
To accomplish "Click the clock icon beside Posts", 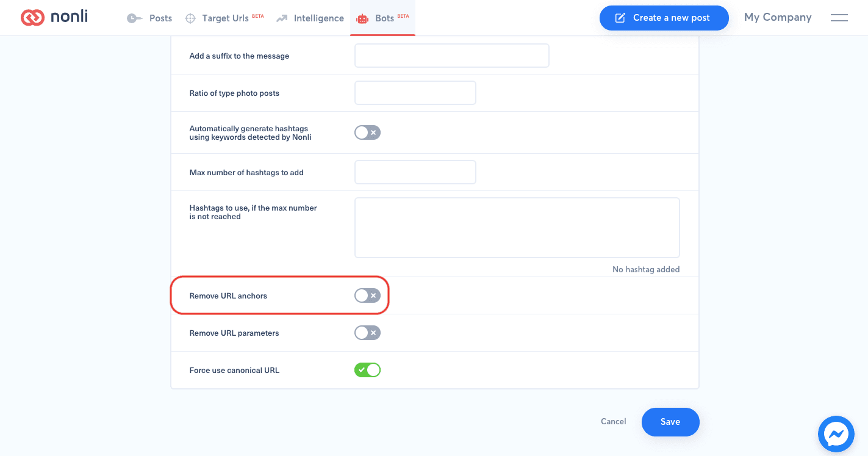I will tap(134, 18).
